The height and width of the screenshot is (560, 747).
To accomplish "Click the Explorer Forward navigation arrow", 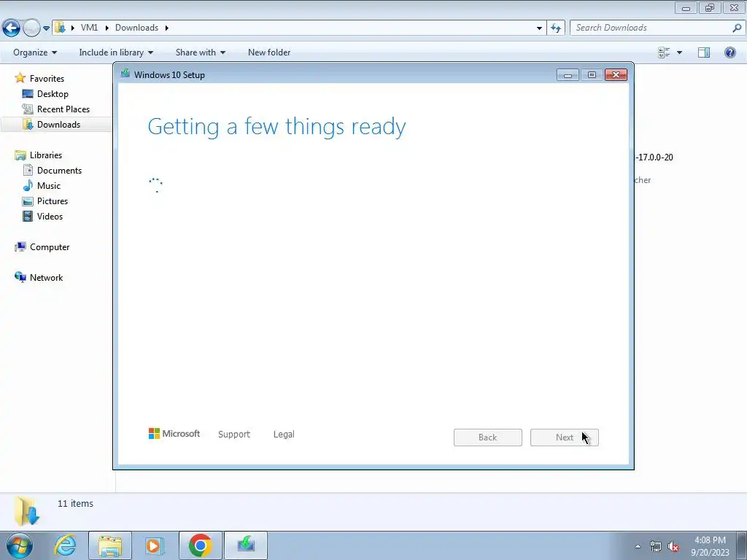I will [x=31, y=28].
